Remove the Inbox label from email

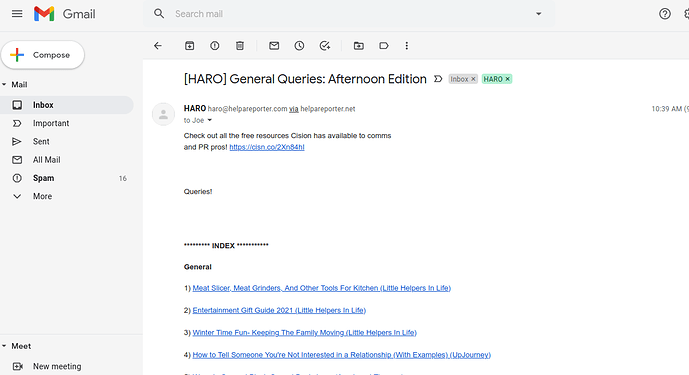tap(473, 79)
